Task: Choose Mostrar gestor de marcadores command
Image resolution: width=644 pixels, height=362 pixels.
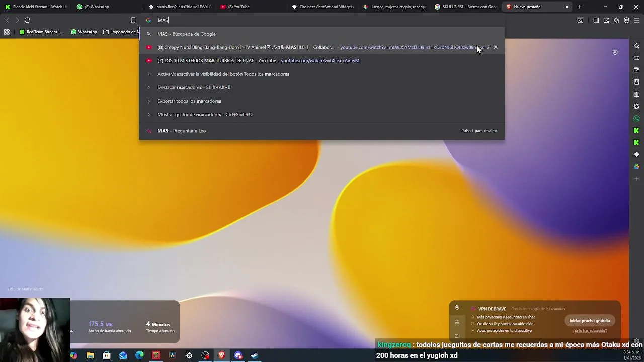Action: coord(322,114)
